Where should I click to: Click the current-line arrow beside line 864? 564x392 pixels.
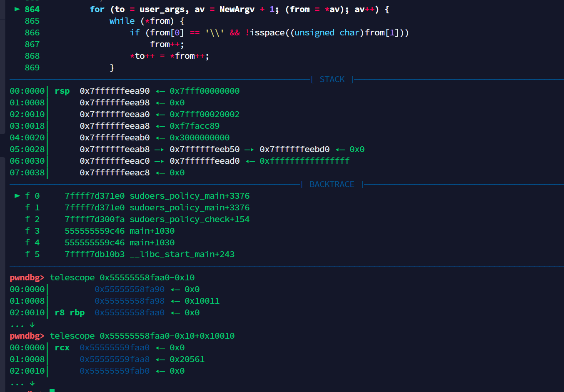click(17, 9)
